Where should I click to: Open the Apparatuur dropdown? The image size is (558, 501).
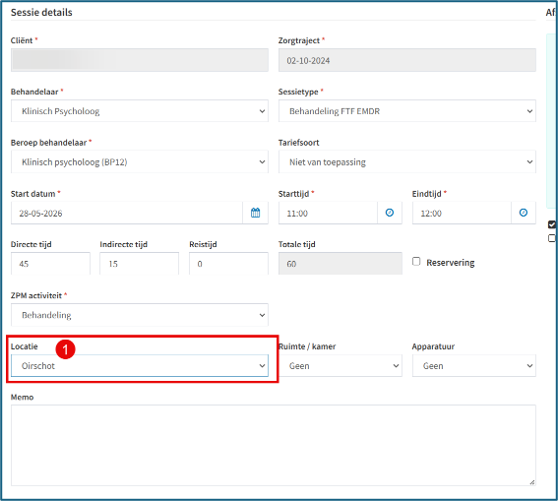click(x=474, y=365)
